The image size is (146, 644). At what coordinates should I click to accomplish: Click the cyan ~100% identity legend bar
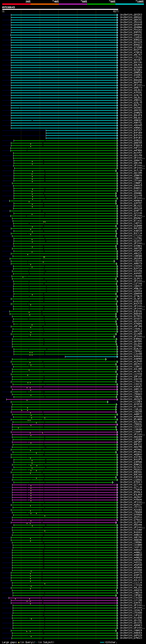(130, 4)
